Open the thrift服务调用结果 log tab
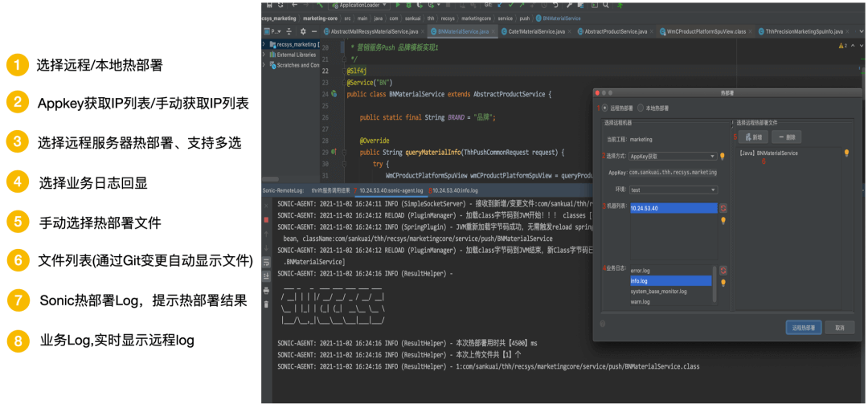868x404 pixels. click(x=331, y=190)
